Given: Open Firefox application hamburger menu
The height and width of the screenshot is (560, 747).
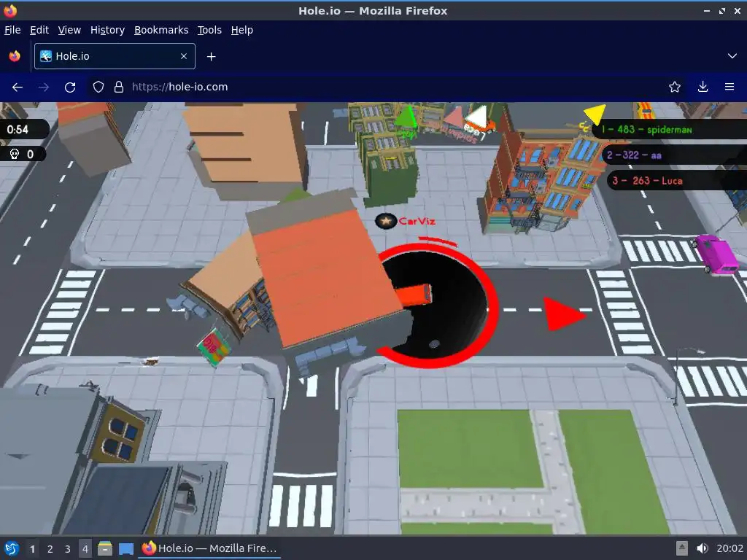Looking at the screenshot, I should (729, 87).
